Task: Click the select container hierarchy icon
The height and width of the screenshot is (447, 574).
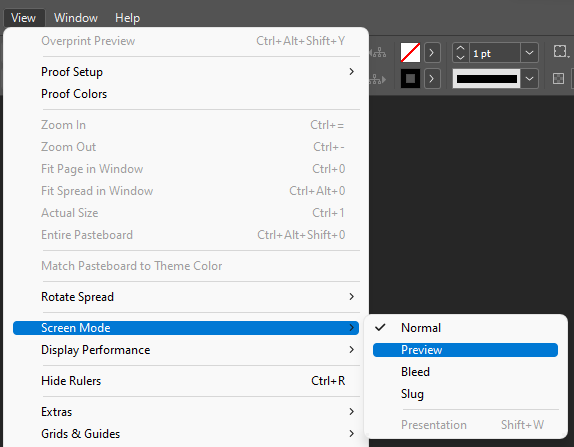Action: (378, 53)
